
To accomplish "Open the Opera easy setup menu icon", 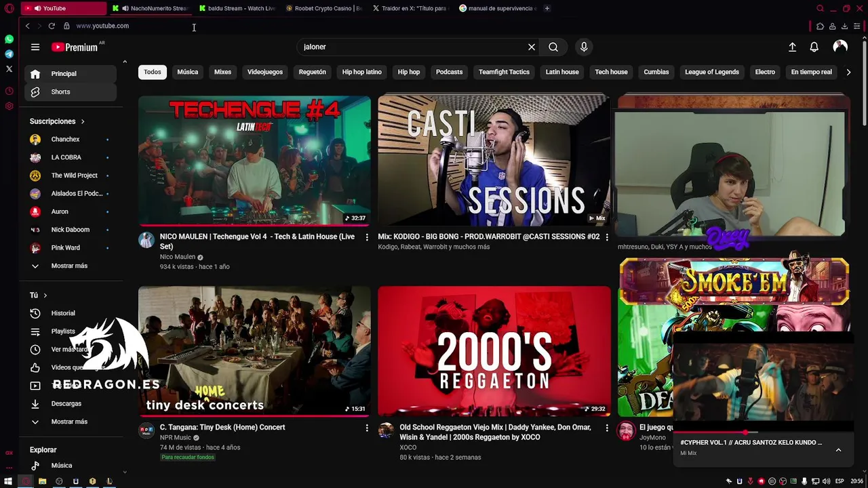I will click(x=857, y=26).
